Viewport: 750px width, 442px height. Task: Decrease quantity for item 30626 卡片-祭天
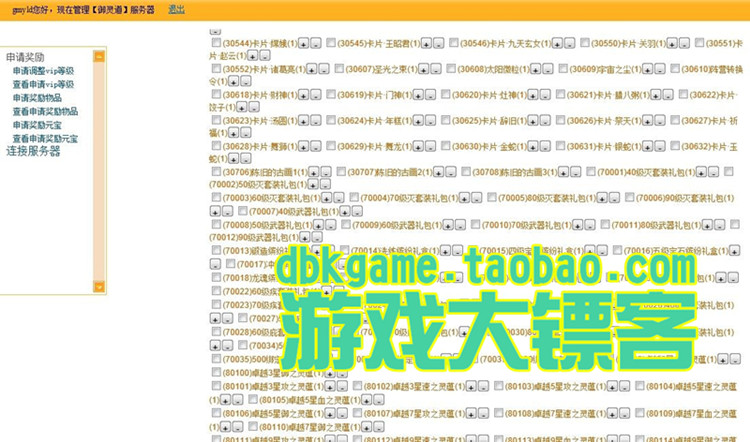pyautogui.click(x=660, y=121)
